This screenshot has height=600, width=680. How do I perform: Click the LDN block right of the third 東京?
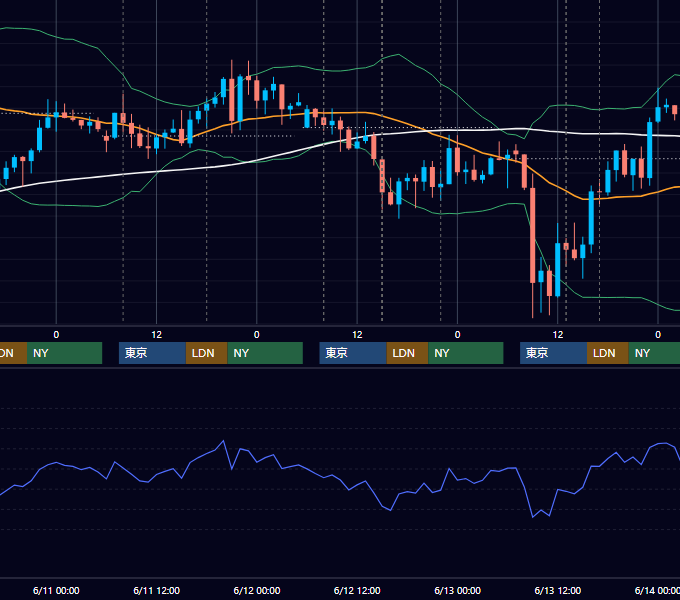(x=608, y=353)
